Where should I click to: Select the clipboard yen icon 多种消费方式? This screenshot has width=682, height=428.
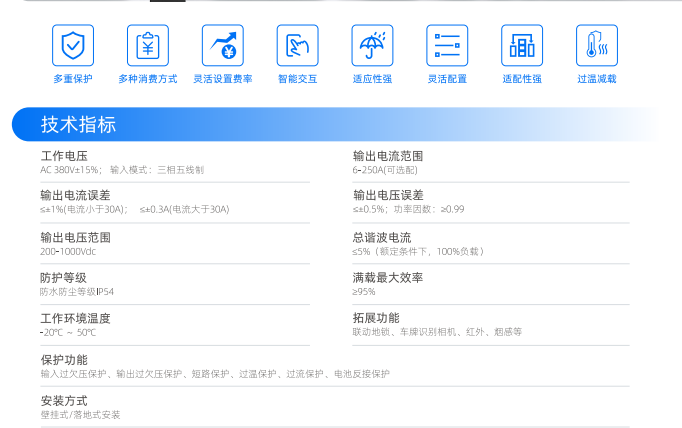tap(147, 46)
